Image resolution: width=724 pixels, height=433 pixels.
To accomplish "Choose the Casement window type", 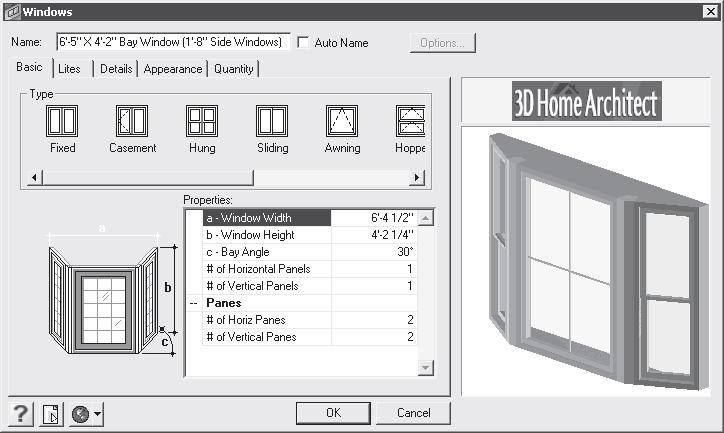I will tap(132, 121).
